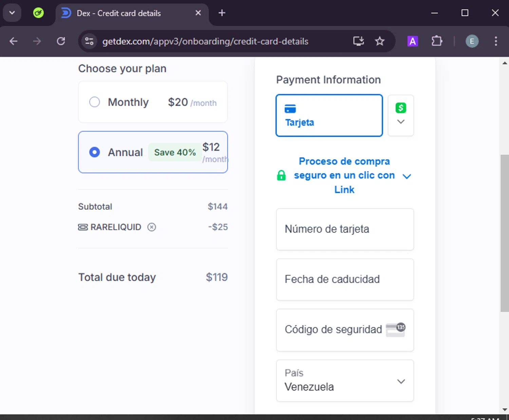
Task: Maximize the Chrome window
Action: click(465, 13)
